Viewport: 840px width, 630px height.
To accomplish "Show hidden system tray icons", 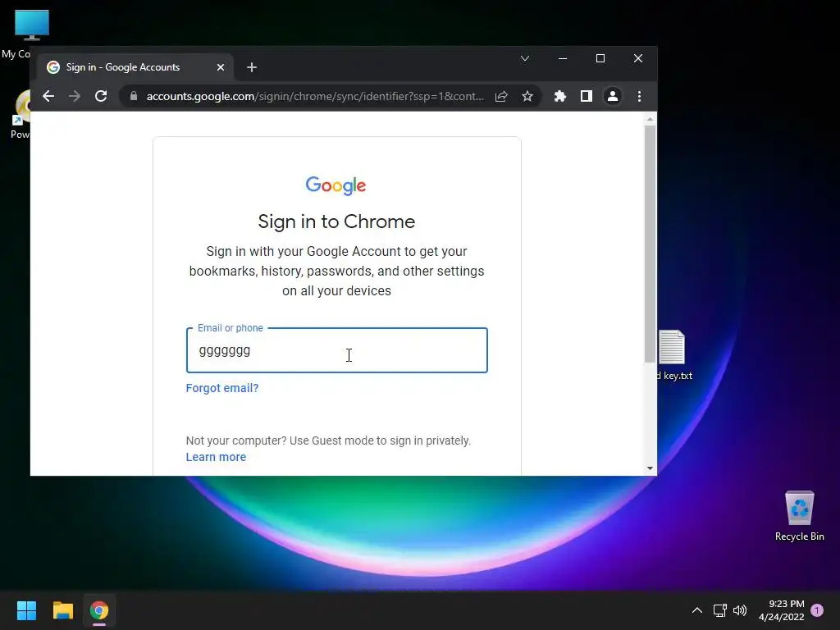I will click(697, 610).
